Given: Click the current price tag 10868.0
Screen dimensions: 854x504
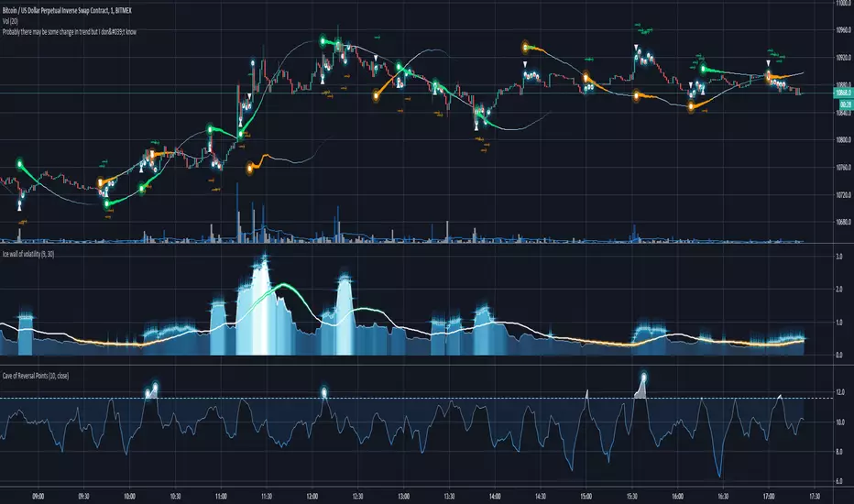Looking at the screenshot, I should click(836, 94).
